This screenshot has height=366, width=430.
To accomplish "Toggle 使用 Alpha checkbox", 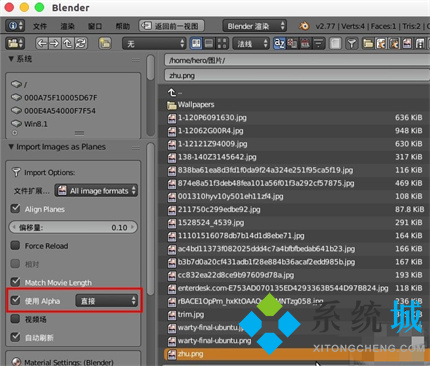I will coord(15,300).
